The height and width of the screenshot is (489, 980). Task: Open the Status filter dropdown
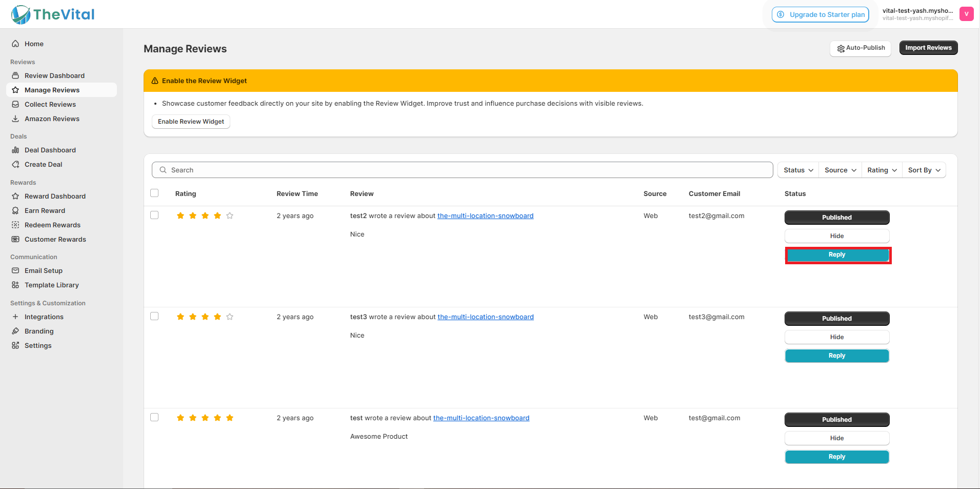tap(798, 170)
